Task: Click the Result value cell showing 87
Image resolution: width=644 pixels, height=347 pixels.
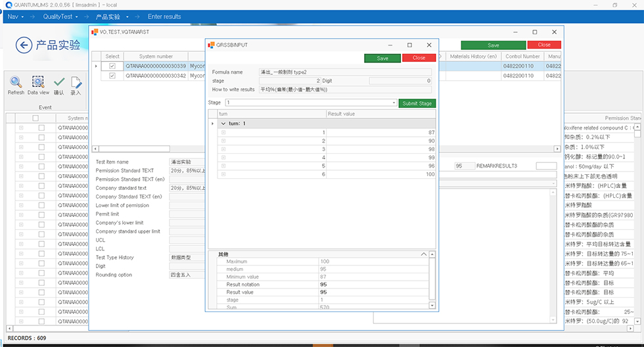Action: [x=380, y=133]
